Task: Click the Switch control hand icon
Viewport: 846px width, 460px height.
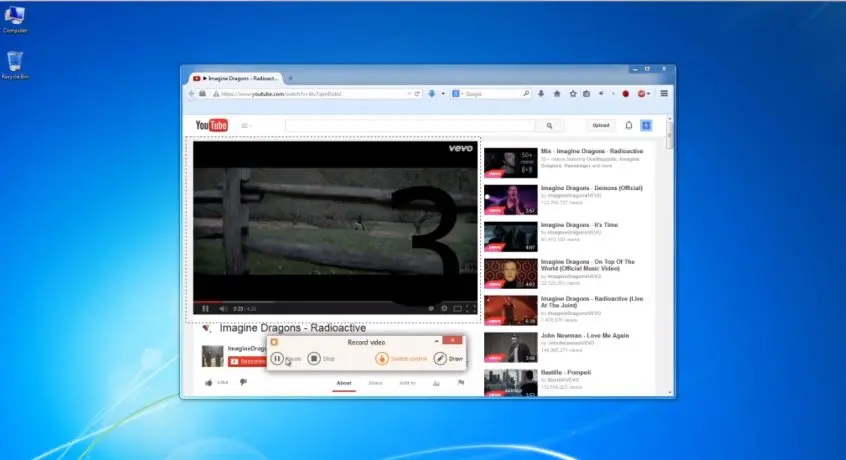Action: (x=381, y=358)
